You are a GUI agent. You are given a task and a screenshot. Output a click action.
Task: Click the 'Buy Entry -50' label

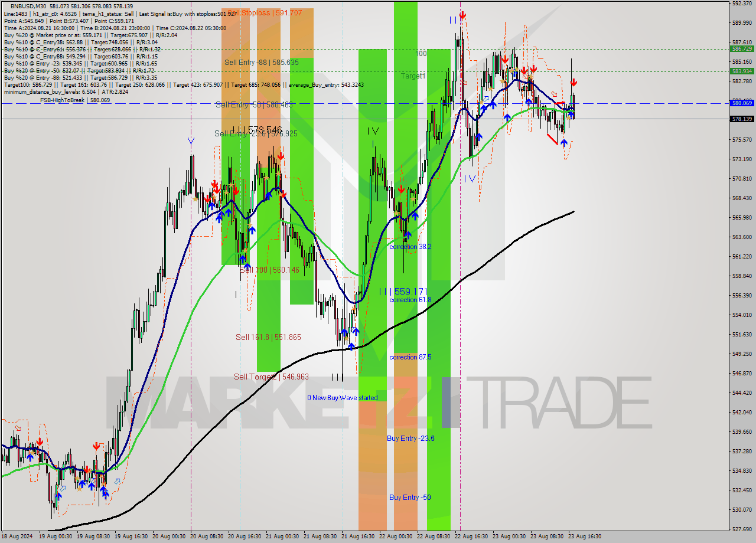pyautogui.click(x=410, y=497)
